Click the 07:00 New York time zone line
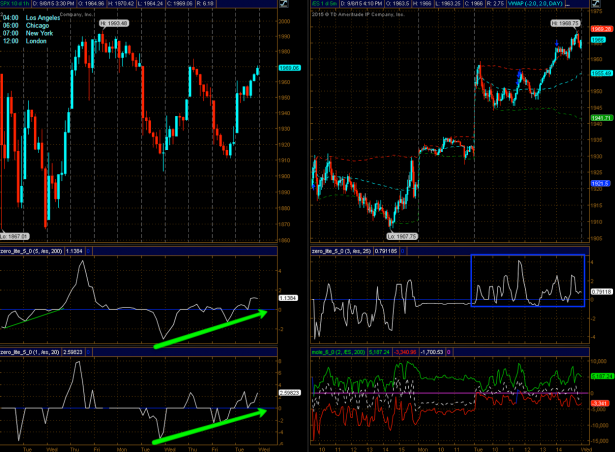Image resolution: width=615 pixels, height=452 pixels. click(x=28, y=33)
